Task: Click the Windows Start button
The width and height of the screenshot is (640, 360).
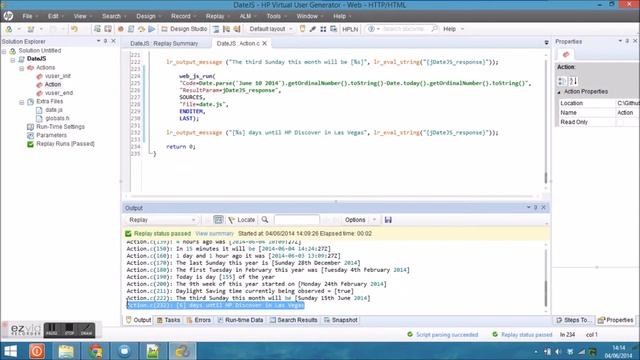Action: click(10, 351)
